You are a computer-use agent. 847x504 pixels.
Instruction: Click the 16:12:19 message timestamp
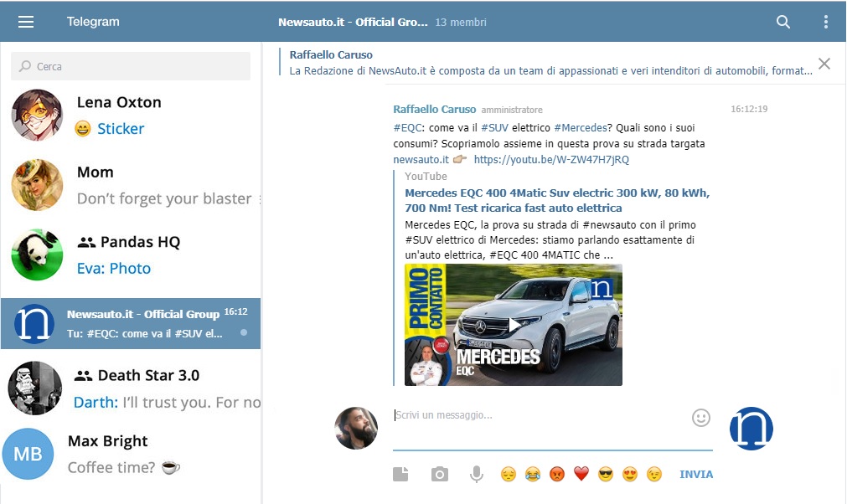749,109
